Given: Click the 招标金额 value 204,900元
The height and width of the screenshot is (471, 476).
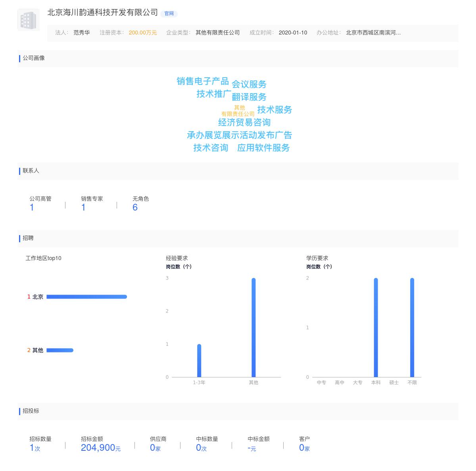Looking at the screenshot, I should [101, 448].
